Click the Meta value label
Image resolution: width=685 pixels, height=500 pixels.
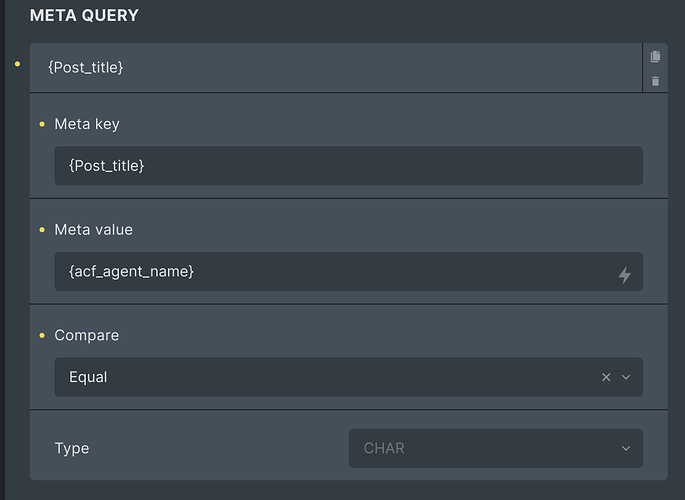93,230
